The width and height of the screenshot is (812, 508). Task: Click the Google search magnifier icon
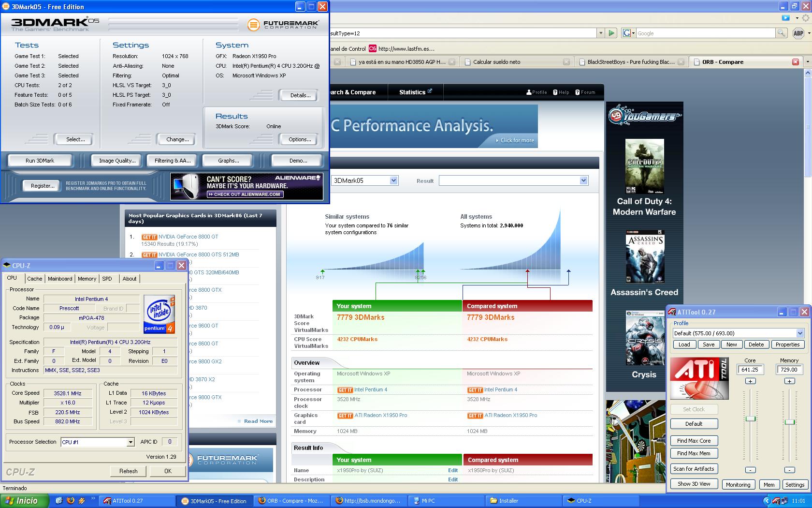click(781, 33)
